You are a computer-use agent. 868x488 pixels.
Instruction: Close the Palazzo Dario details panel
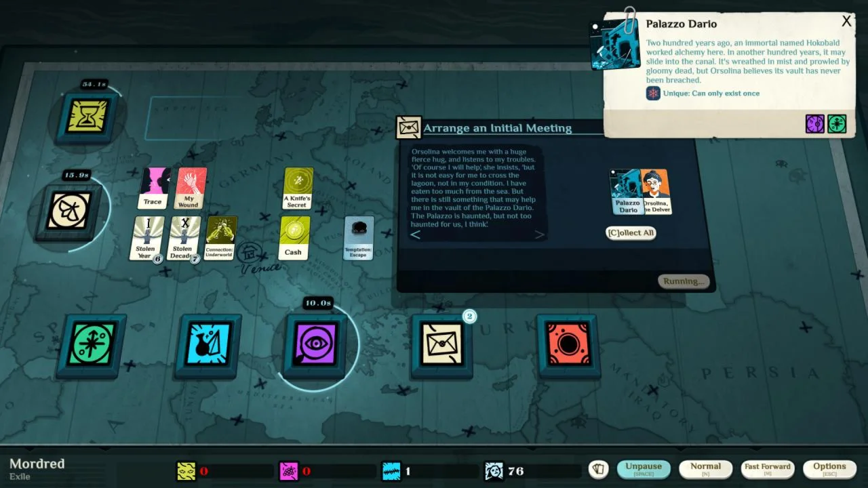846,22
